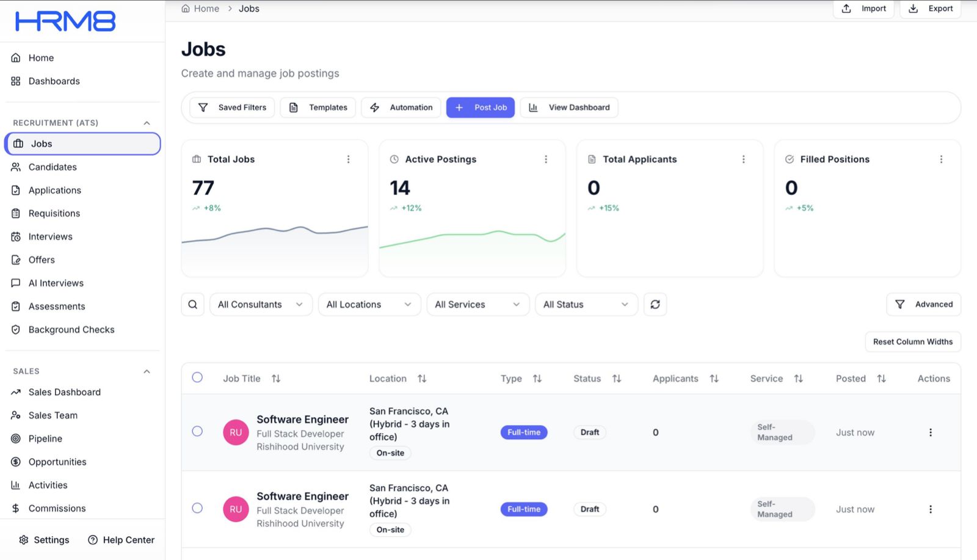
Task: Click the sort icon next to Posted
Action: pyautogui.click(x=881, y=379)
